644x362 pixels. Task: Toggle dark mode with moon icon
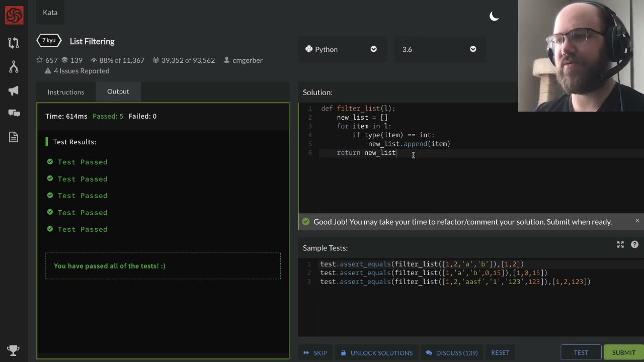[x=494, y=17]
